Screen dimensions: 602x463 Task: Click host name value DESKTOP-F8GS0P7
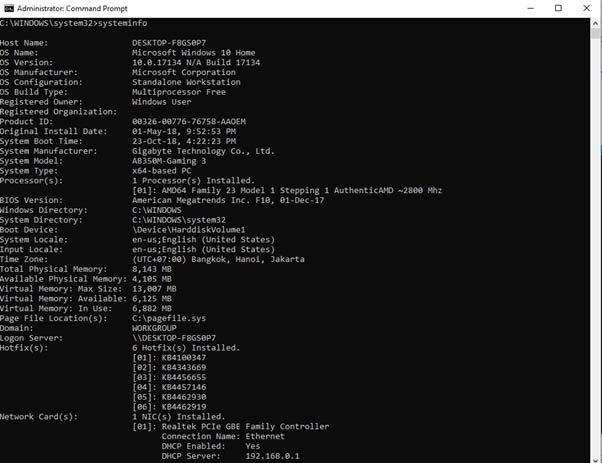[169, 43]
